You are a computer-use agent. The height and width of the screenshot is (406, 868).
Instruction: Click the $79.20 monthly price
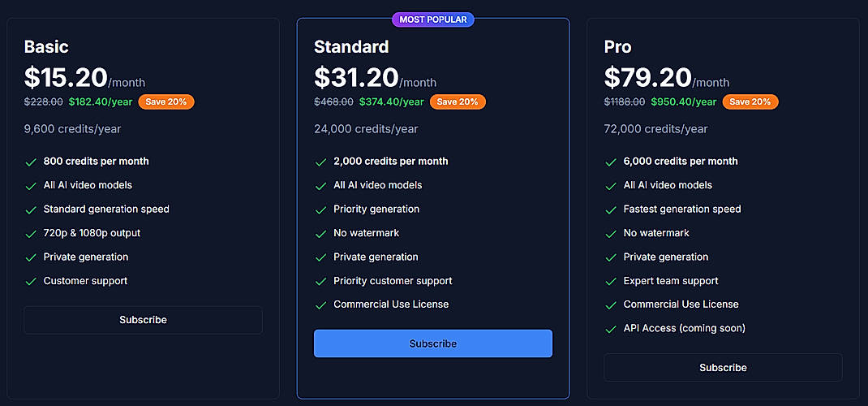point(647,77)
